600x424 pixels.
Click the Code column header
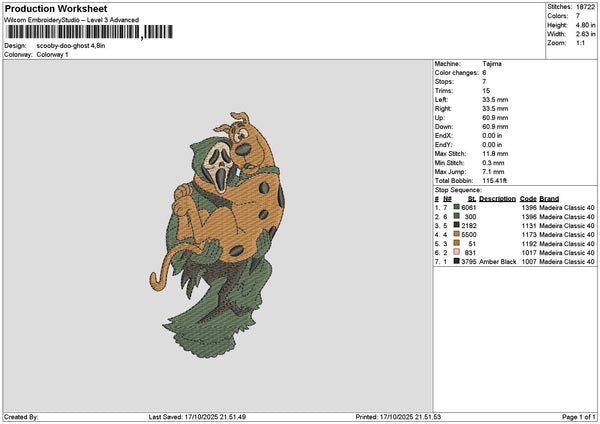[x=528, y=199]
